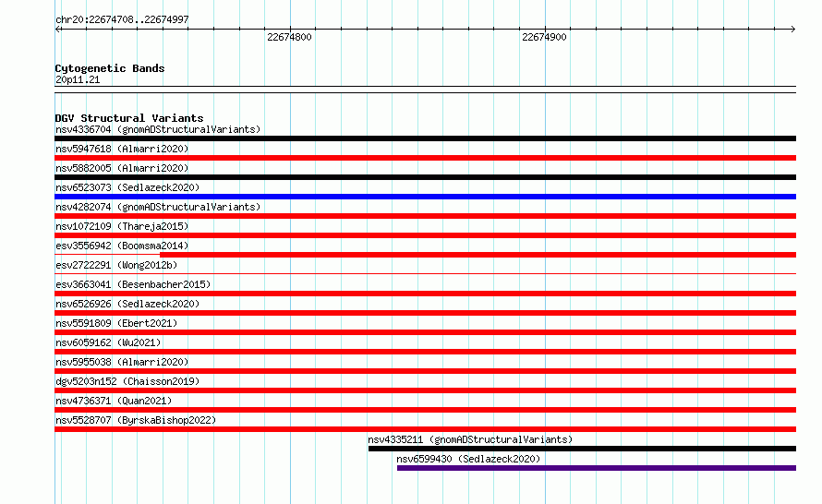
Task: Open the nsv5947618 (Almarri2020) label
Action: coord(122,149)
